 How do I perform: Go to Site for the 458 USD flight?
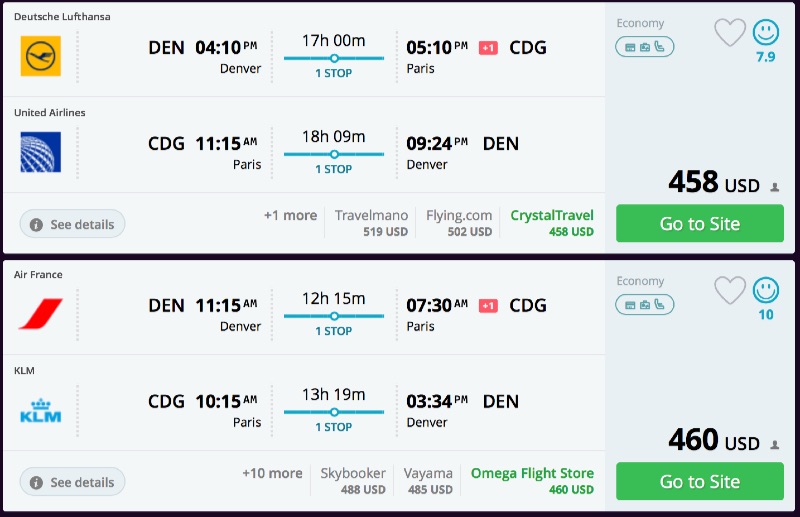(699, 224)
